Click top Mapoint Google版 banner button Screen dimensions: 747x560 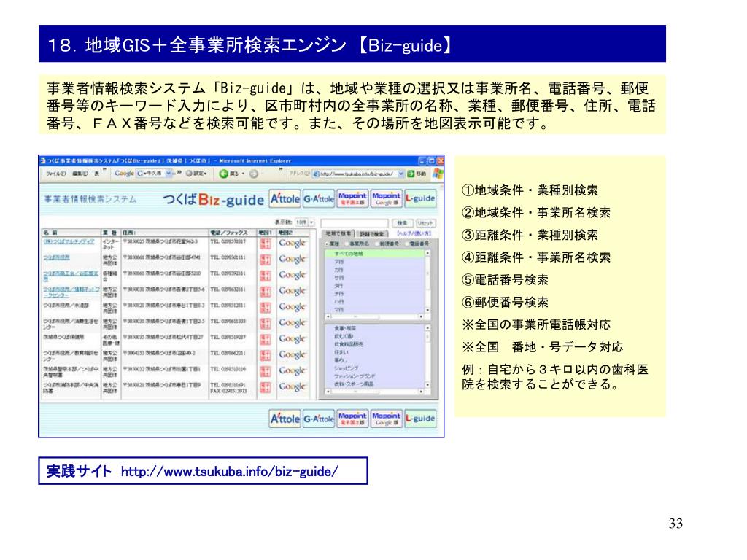click(x=387, y=198)
